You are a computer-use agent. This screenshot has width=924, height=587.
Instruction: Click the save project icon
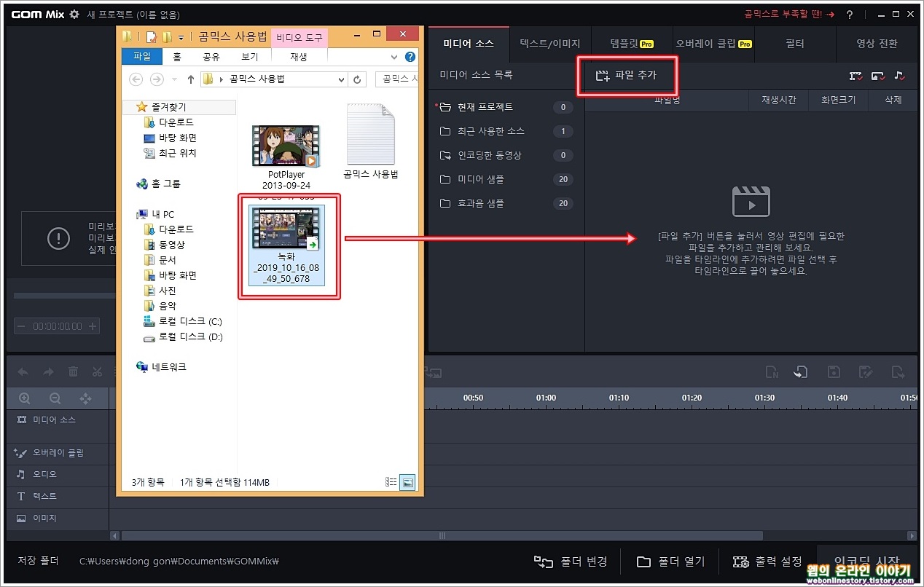tap(834, 372)
